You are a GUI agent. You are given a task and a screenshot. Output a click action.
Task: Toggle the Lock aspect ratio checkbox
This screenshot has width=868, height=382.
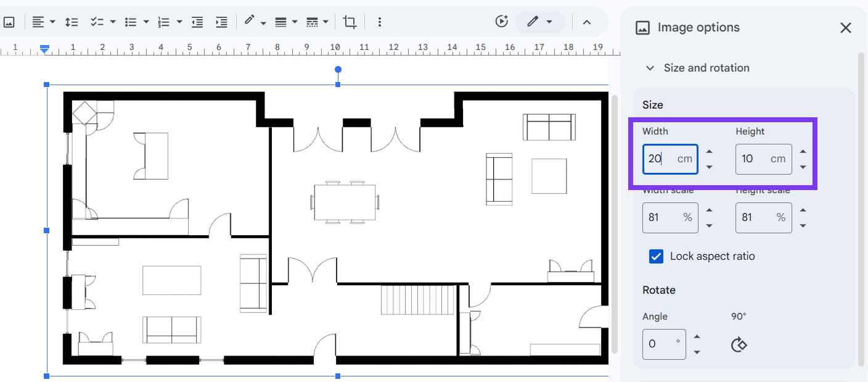pyautogui.click(x=656, y=255)
